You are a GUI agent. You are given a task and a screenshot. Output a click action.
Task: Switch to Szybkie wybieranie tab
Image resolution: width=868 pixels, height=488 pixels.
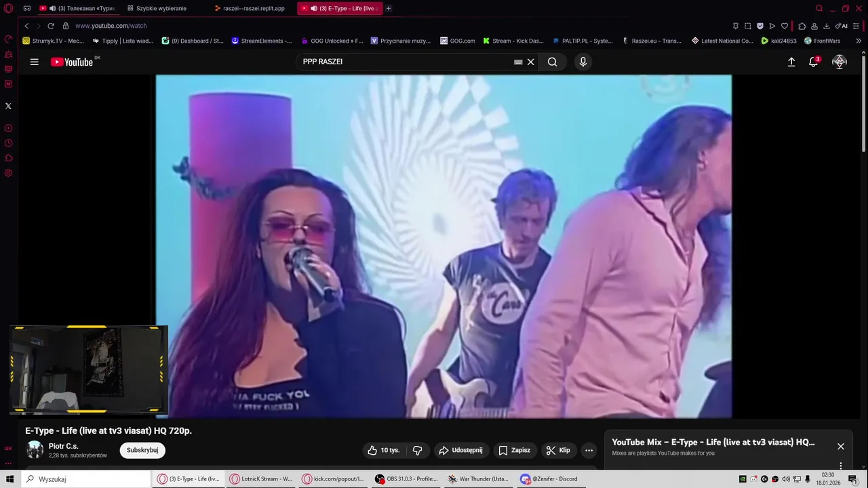(x=161, y=8)
